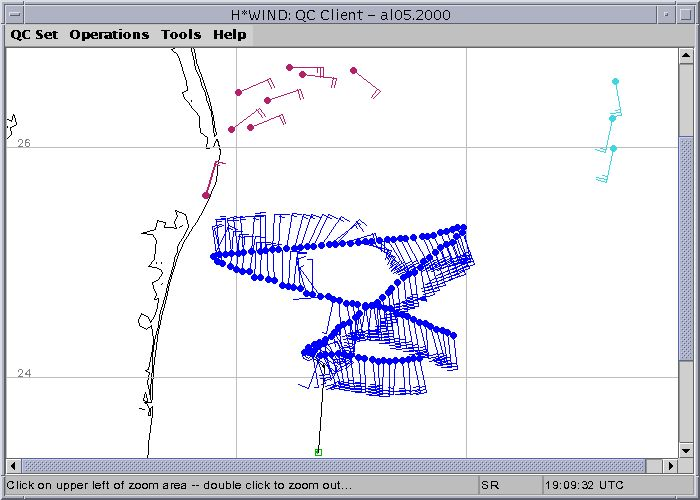Open the Help menu
The height and width of the screenshot is (500, 700).
[x=229, y=34]
